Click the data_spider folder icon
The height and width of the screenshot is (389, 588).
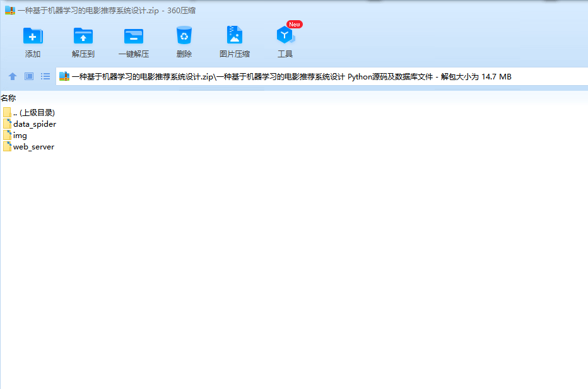(7, 124)
